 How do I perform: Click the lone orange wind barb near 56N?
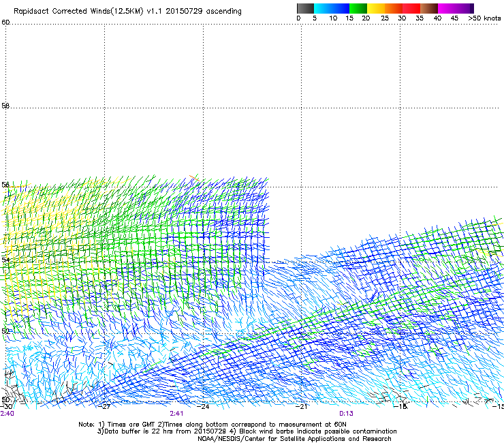(x=194, y=178)
